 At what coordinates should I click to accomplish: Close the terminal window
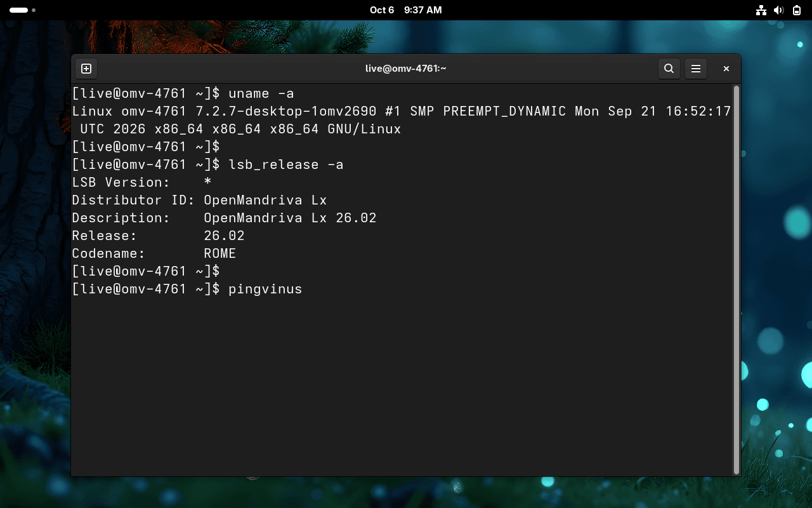click(x=726, y=69)
